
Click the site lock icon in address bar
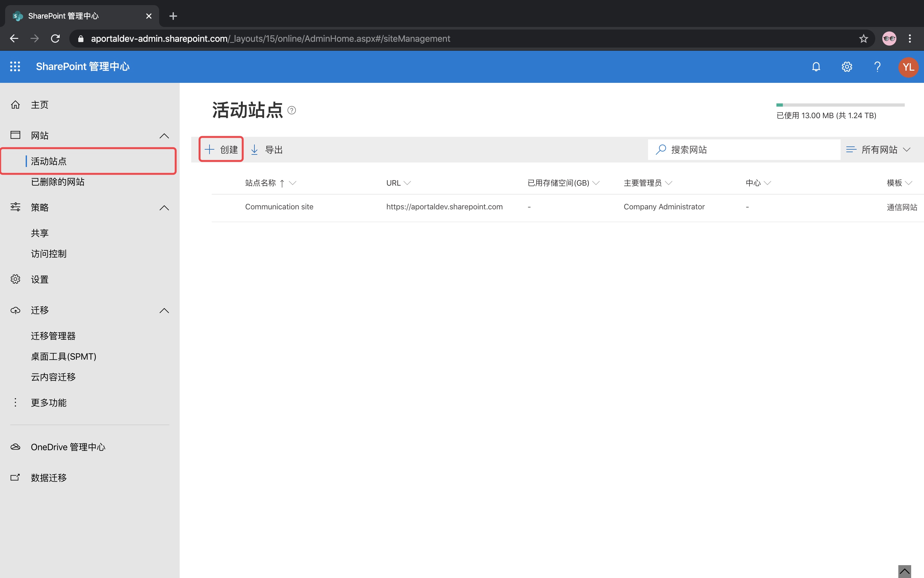click(x=81, y=39)
